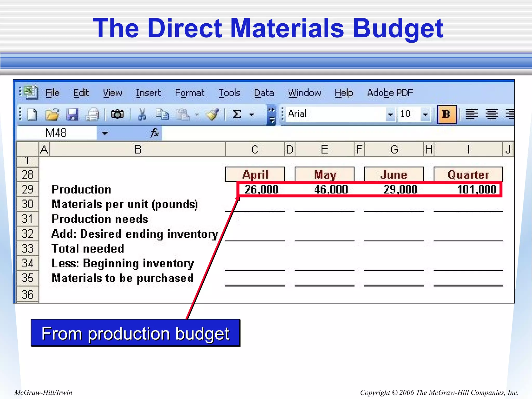The image size is (532, 399).
Task: Expand the Name Box dropdown arrow
Action: click(x=105, y=133)
